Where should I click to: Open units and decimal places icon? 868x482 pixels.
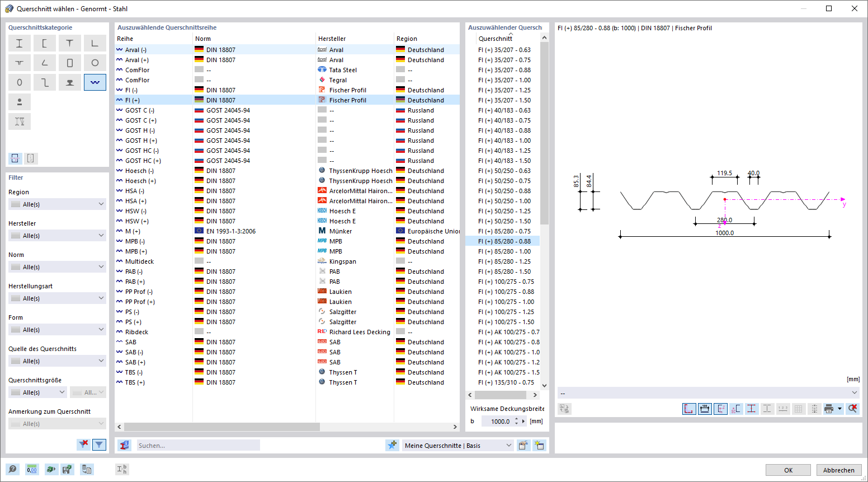click(x=32, y=469)
